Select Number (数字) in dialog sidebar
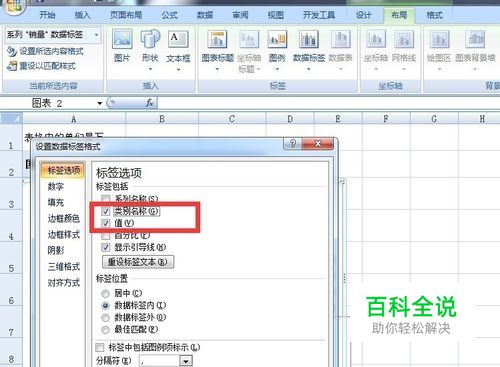The width and height of the screenshot is (500, 367). click(55, 186)
